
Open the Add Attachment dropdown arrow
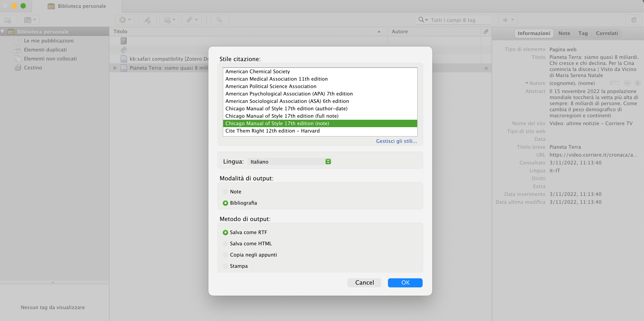tap(196, 20)
